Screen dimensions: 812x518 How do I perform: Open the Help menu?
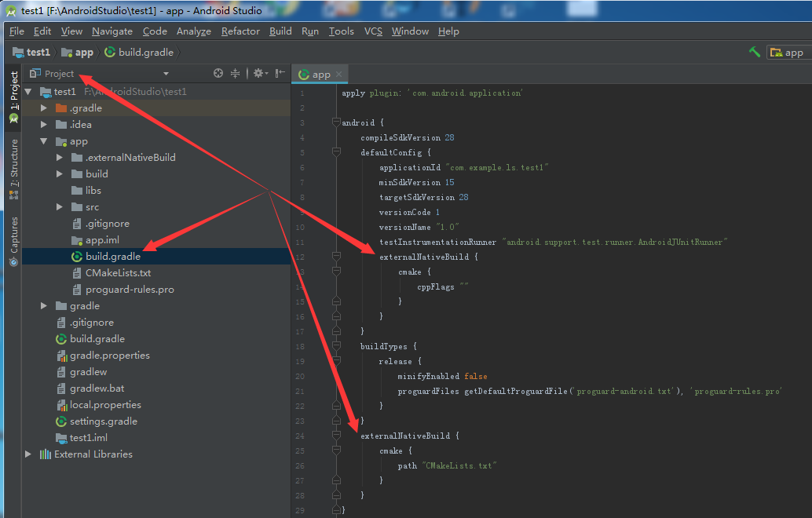(448, 31)
